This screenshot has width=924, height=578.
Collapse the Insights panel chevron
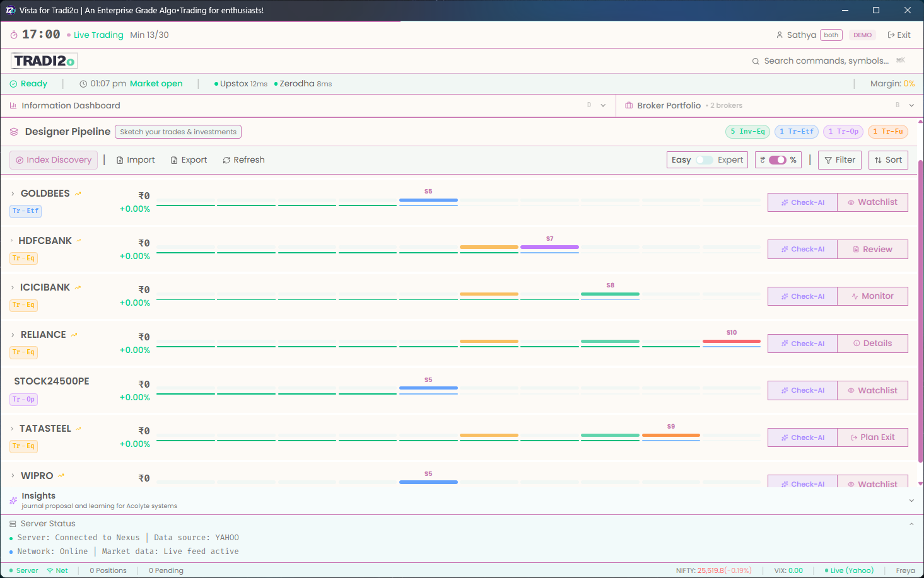912,500
